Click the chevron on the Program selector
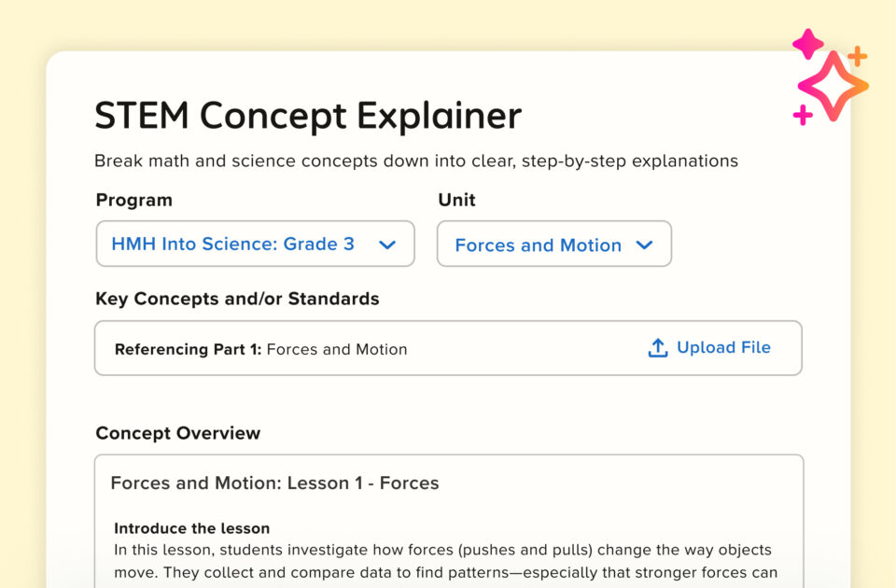This screenshot has height=588, width=896. click(x=387, y=245)
